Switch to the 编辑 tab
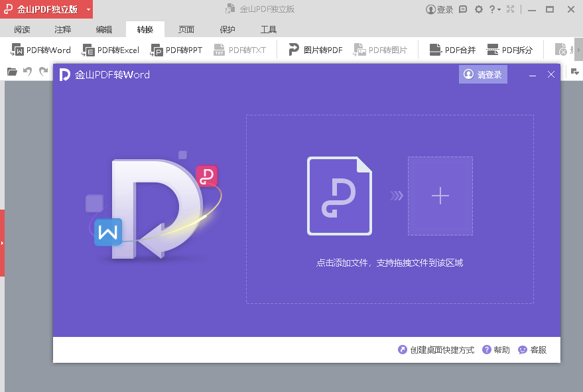Screen dimensions: 583x392 click(x=104, y=29)
